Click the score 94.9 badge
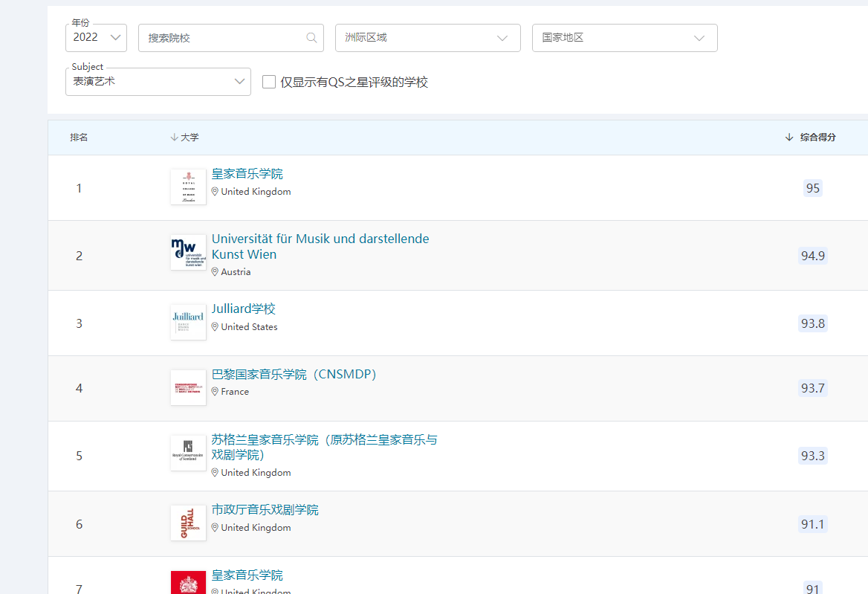868x594 pixels. [813, 256]
